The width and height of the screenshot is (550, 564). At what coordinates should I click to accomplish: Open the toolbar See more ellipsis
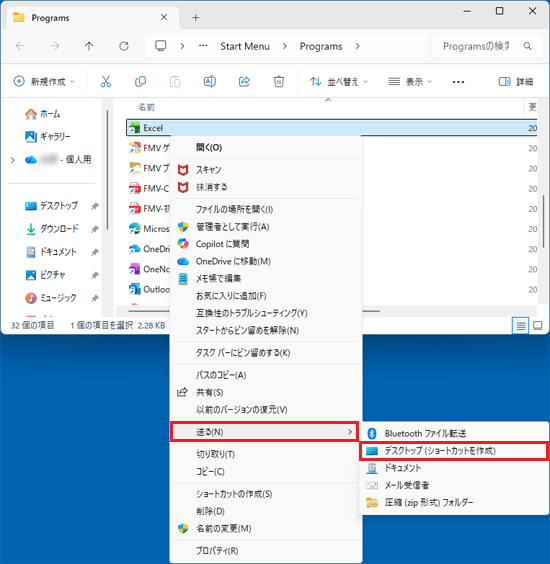pos(458,82)
